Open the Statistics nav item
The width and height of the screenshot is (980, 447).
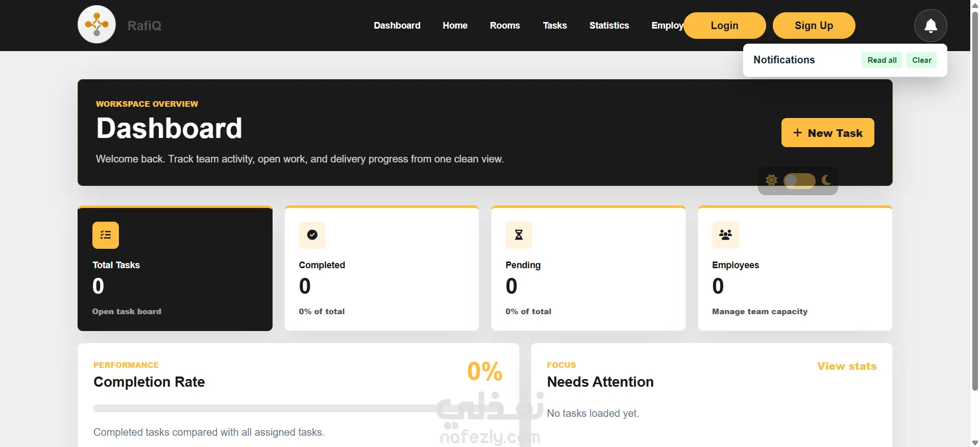coord(609,26)
